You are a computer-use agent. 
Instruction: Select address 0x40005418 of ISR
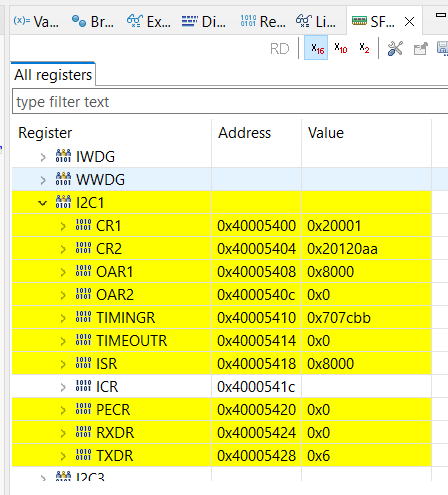point(256,364)
